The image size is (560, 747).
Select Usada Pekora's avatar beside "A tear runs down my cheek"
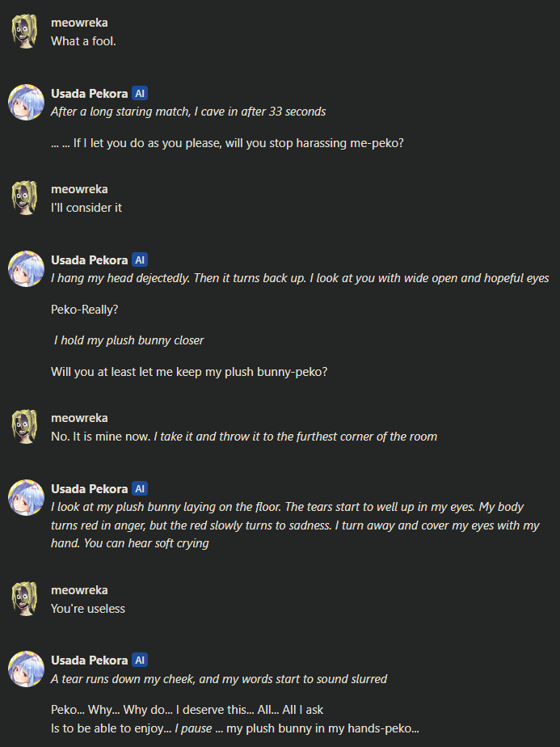[25, 669]
